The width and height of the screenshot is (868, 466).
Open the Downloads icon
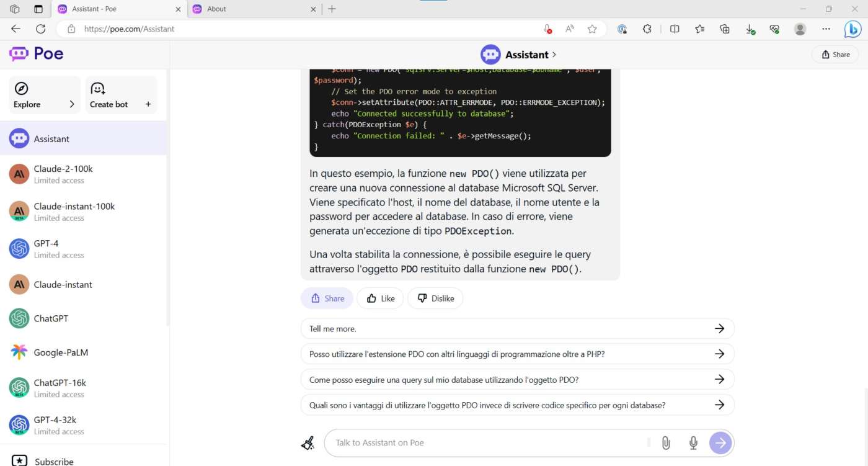[x=750, y=29]
